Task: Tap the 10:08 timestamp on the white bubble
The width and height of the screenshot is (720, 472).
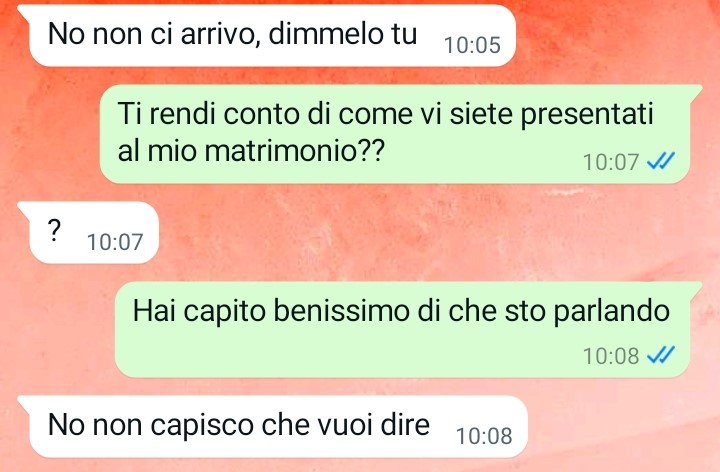Action: point(484,436)
